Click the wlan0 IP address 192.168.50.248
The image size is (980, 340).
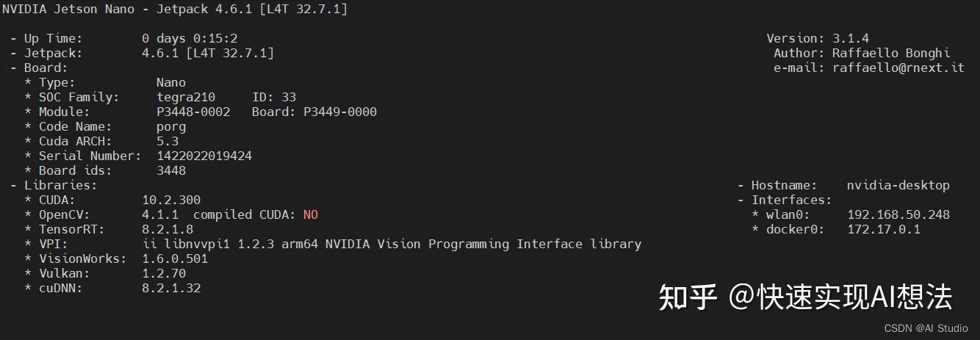898,214
